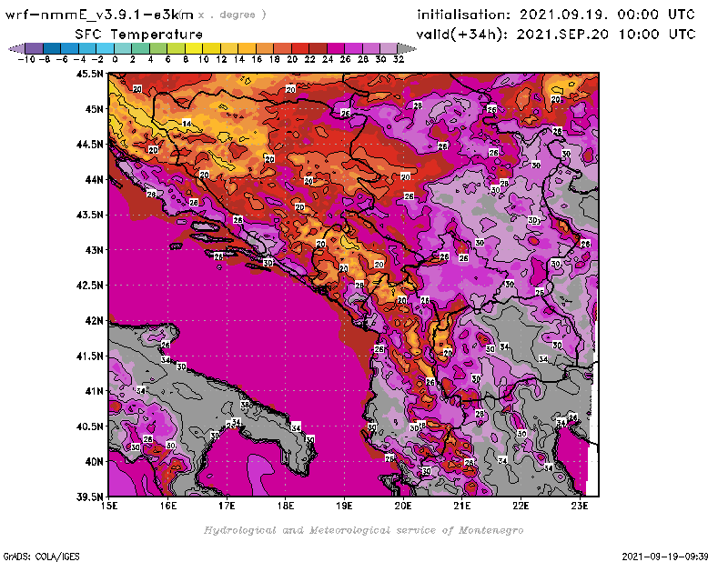Click the 'x . degree' resolution text
728x562 pixels.
pyautogui.click(x=232, y=15)
